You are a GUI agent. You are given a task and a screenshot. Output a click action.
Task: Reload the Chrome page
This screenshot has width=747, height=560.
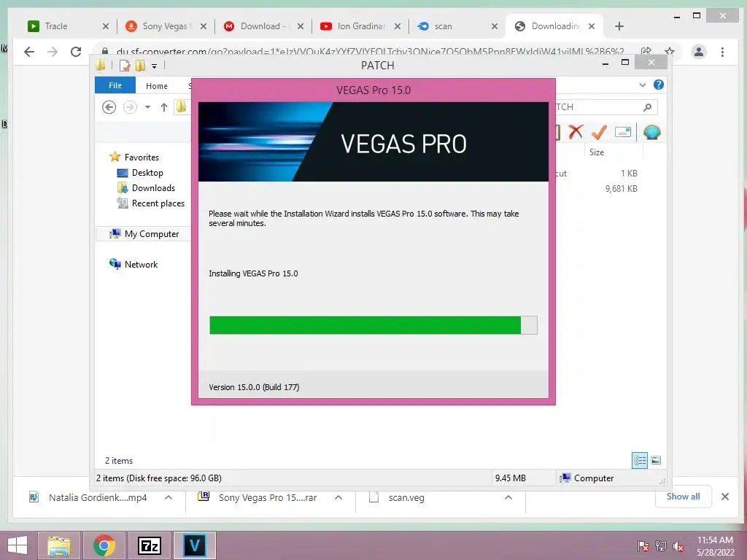(76, 52)
